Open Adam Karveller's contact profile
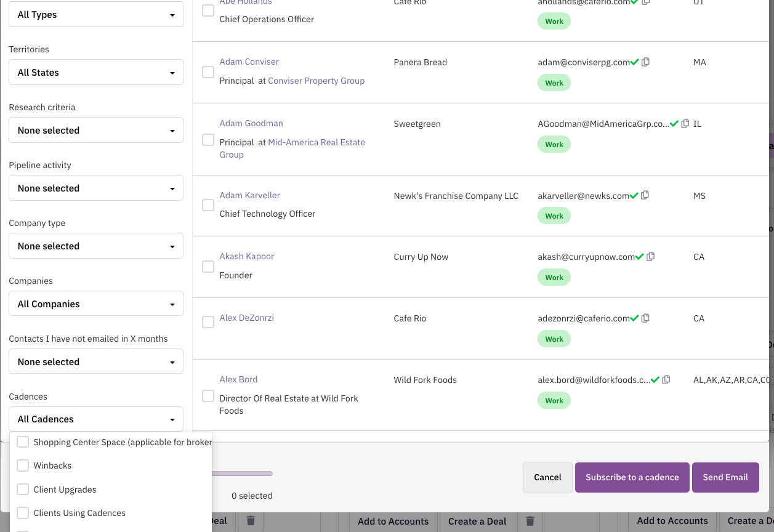Screen dimensions: 774x532 (250, 195)
